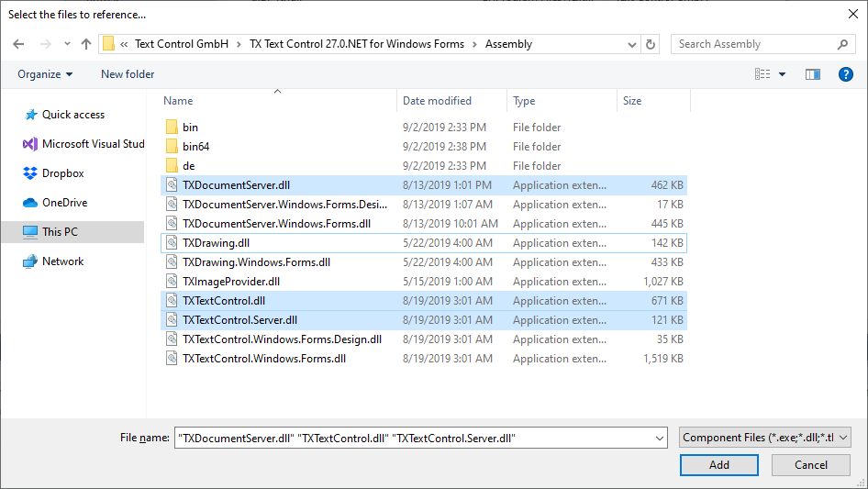
Task: Go up one folder level
Action: click(86, 44)
